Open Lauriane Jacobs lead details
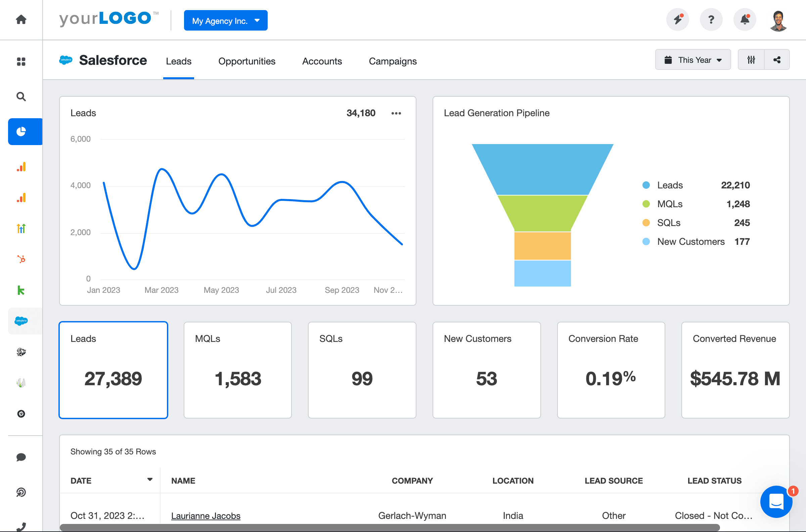This screenshot has width=806, height=532. click(206, 515)
